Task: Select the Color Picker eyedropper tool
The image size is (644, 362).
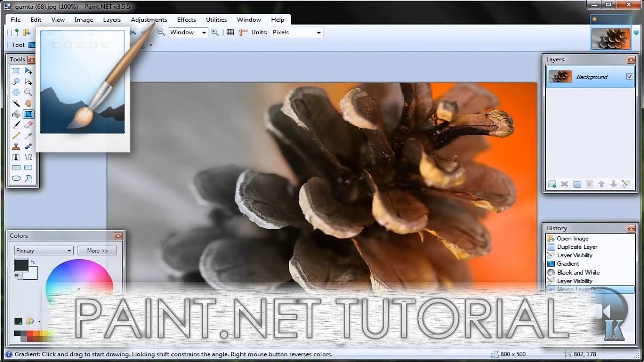Action: coord(28,135)
